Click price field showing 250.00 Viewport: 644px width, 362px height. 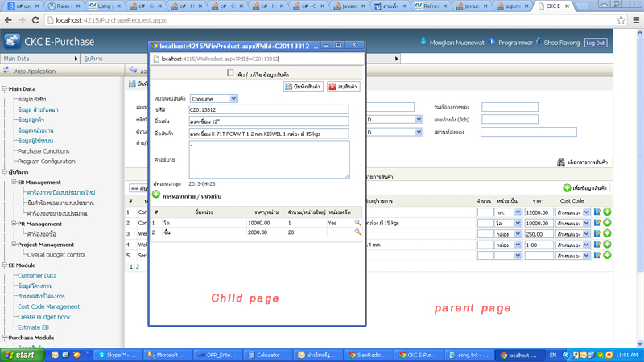click(x=539, y=234)
